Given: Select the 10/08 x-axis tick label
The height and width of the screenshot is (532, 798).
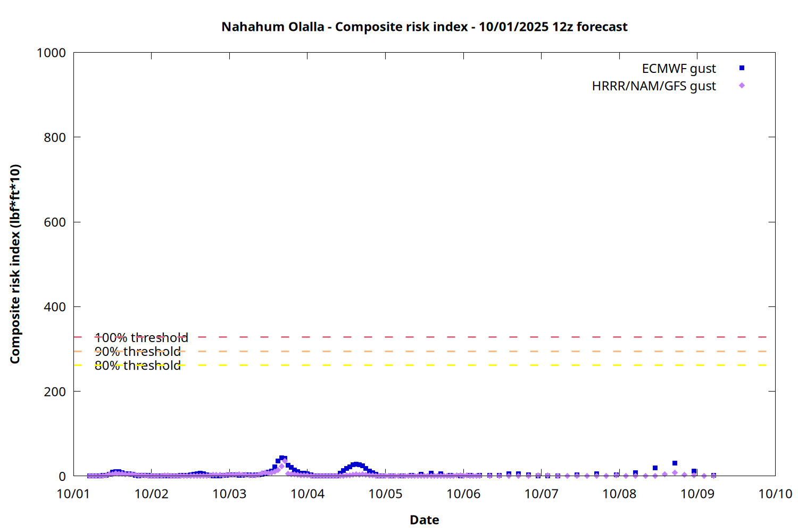Looking at the screenshot, I should pyautogui.click(x=619, y=494).
